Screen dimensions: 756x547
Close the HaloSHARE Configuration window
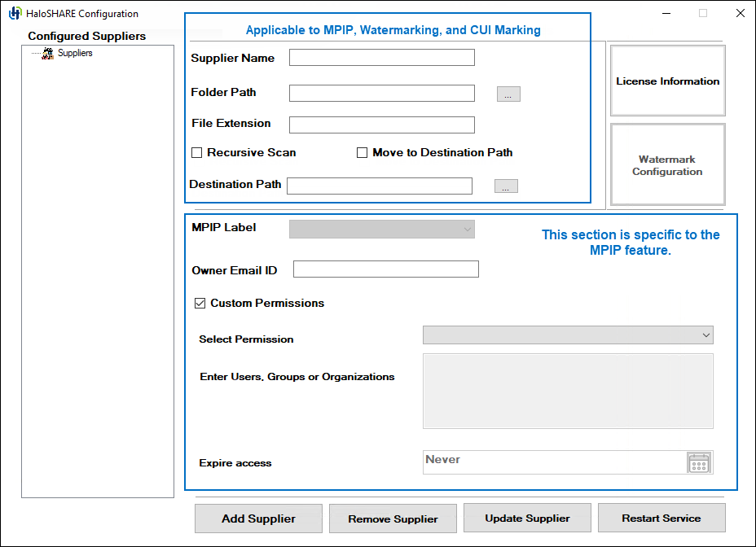coord(740,13)
